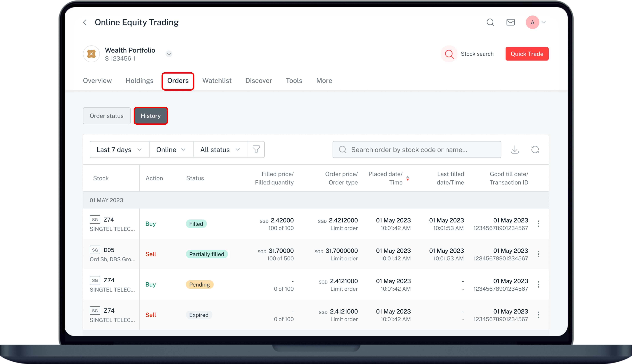Expand the Last 7 days dropdown
The image size is (632, 364).
[119, 150]
